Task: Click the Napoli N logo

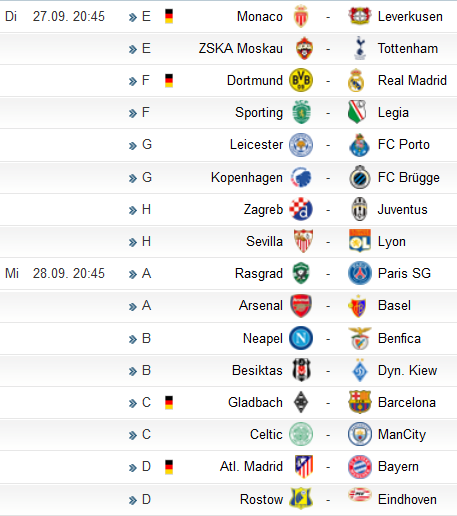Action: click(x=301, y=338)
